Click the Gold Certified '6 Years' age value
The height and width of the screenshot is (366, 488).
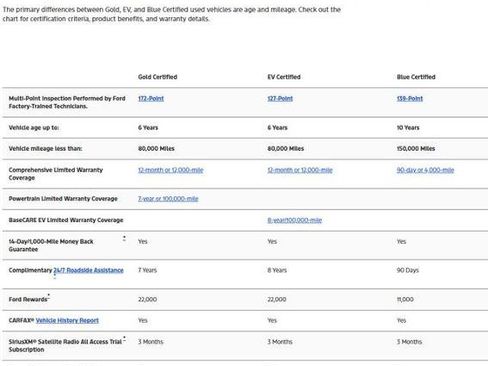click(x=148, y=128)
